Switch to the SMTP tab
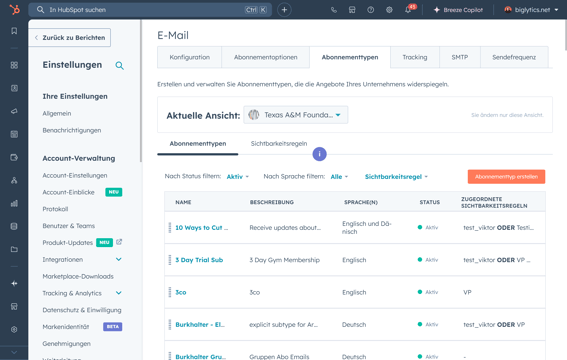The width and height of the screenshot is (567, 360). point(460,57)
